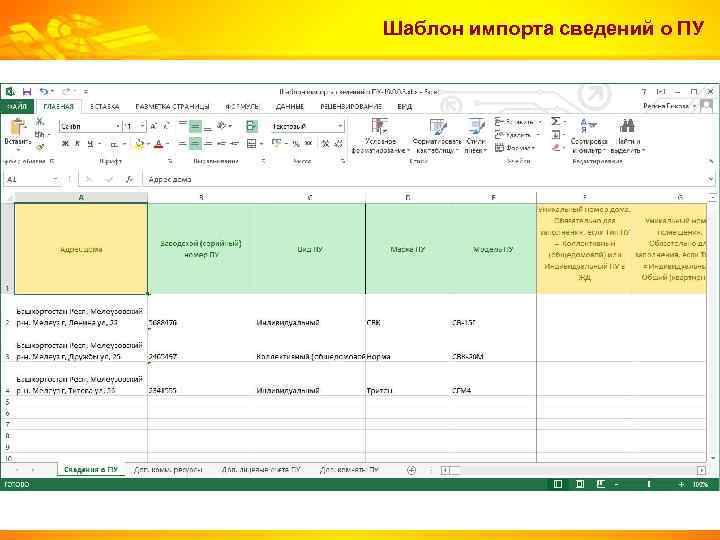Open Format as Table (Форматировать как таблицу) dropdown
This screenshot has width=720, height=540.
tap(437, 135)
